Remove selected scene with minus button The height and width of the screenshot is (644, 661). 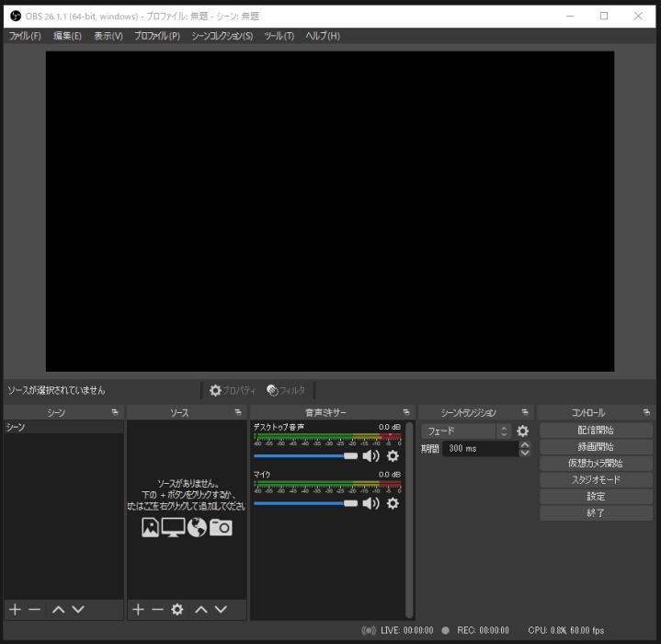click(35, 609)
